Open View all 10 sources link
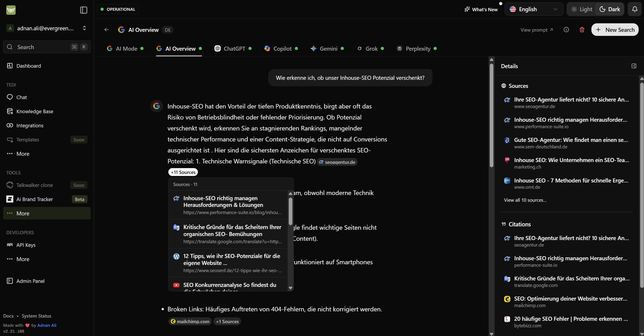 (525, 200)
